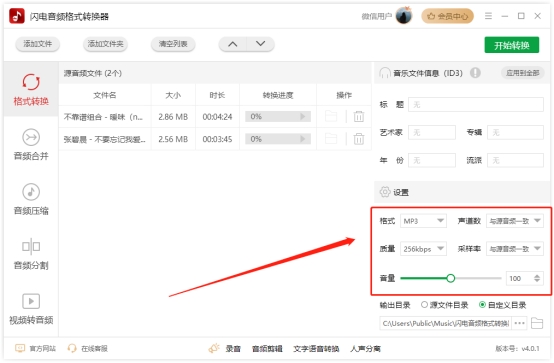Open 人声分离 tool in footer
The width and height of the screenshot is (554, 363).
pyautogui.click(x=365, y=349)
